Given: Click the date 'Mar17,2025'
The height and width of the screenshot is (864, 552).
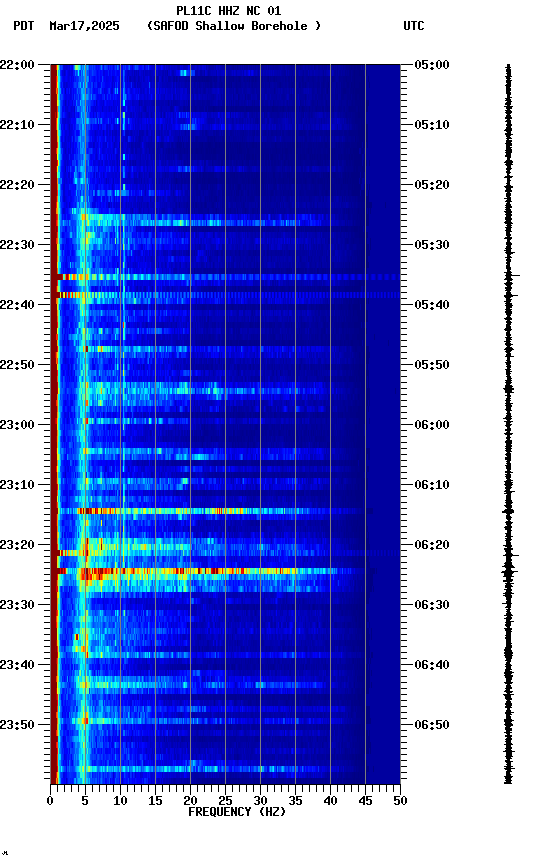Looking at the screenshot, I should click(x=84, y=26).
